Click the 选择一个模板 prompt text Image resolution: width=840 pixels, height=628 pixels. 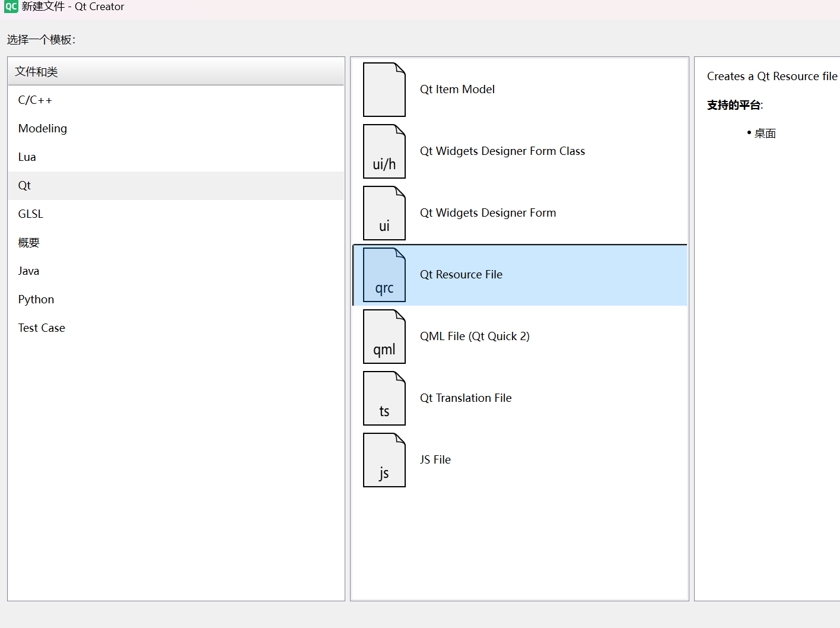[42, 40]
